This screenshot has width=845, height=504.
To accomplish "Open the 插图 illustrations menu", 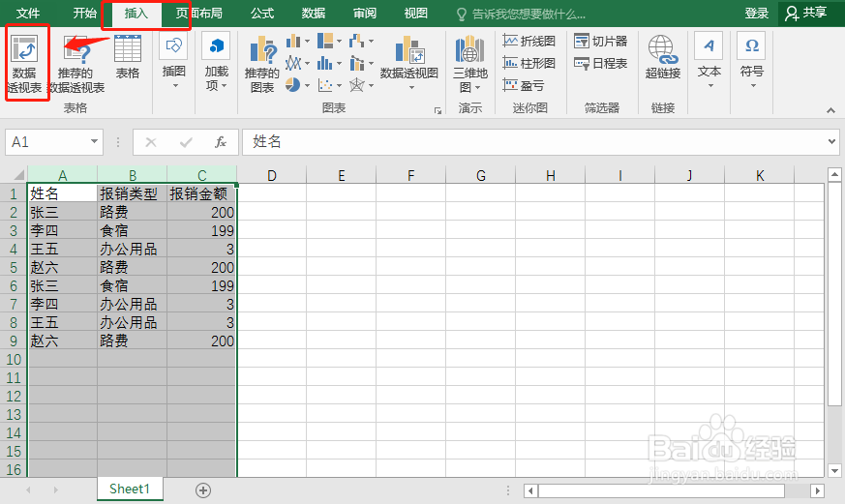I will point(173,62).
